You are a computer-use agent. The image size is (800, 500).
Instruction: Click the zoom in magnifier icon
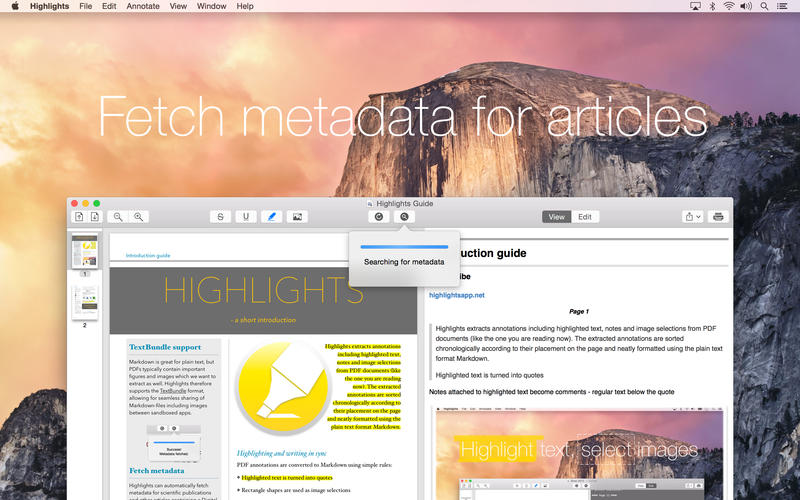coord(138,217)
